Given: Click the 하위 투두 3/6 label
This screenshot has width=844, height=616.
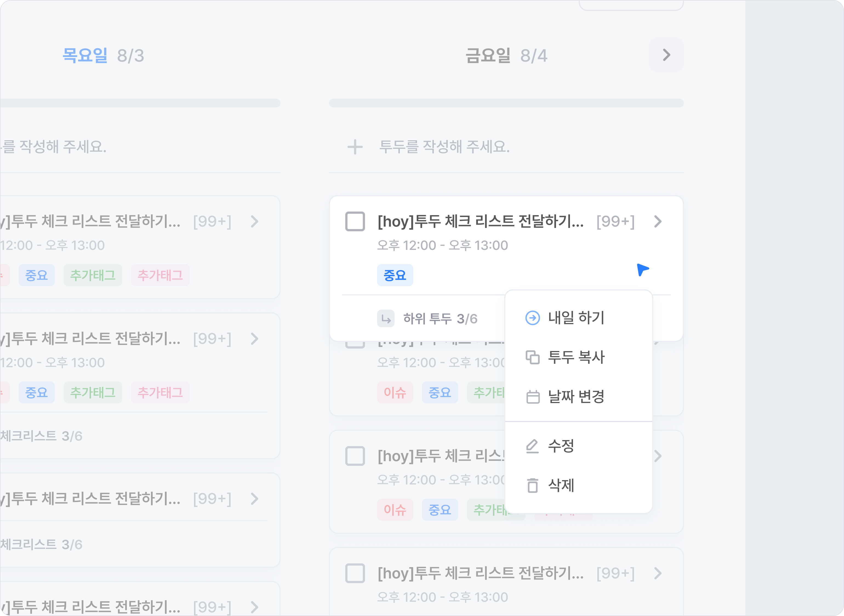Looking at the screenshot, I should 440,319.
